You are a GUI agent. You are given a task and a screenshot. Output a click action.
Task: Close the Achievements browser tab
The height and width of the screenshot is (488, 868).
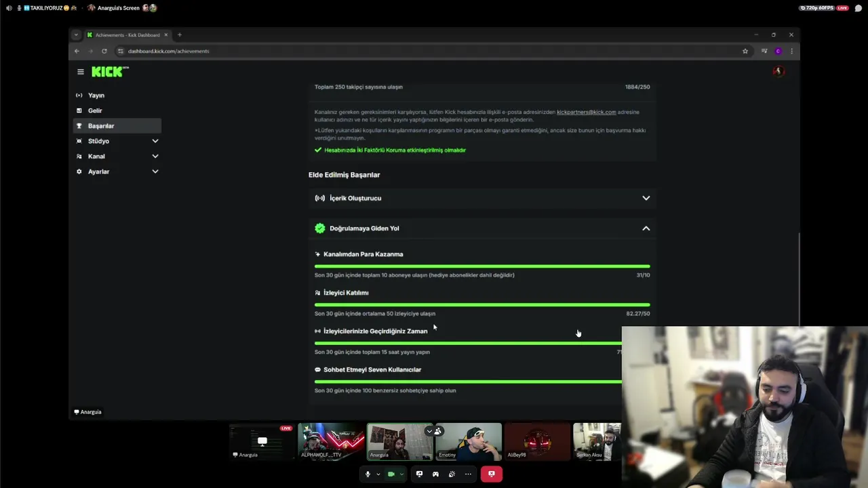(165, 35)
